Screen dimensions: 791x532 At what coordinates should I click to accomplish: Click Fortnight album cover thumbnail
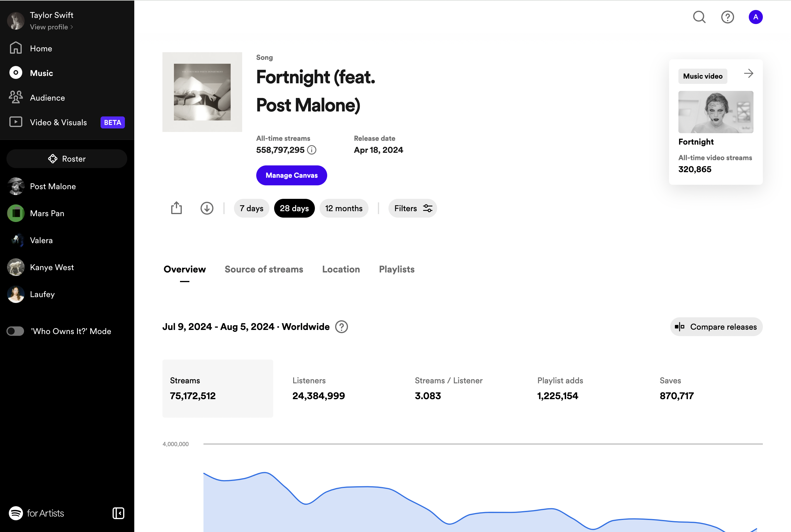(202, 92)
